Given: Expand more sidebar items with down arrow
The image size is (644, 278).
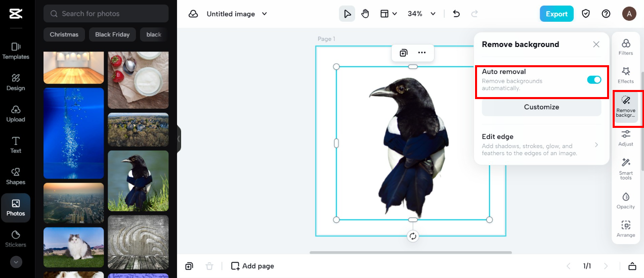Looking at the screenshot, I should pyautogui.click(x=16, y=262).
